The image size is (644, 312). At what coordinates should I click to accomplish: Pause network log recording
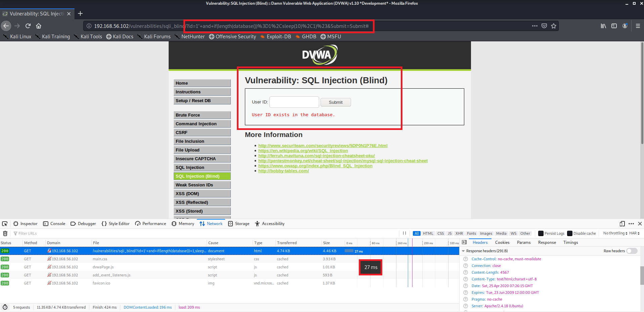(x=404, y=233)
